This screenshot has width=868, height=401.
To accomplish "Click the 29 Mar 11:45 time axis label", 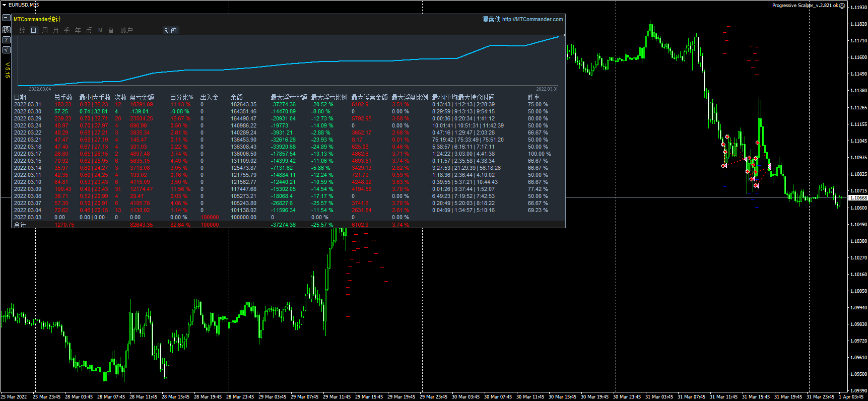I will point(337,397).
